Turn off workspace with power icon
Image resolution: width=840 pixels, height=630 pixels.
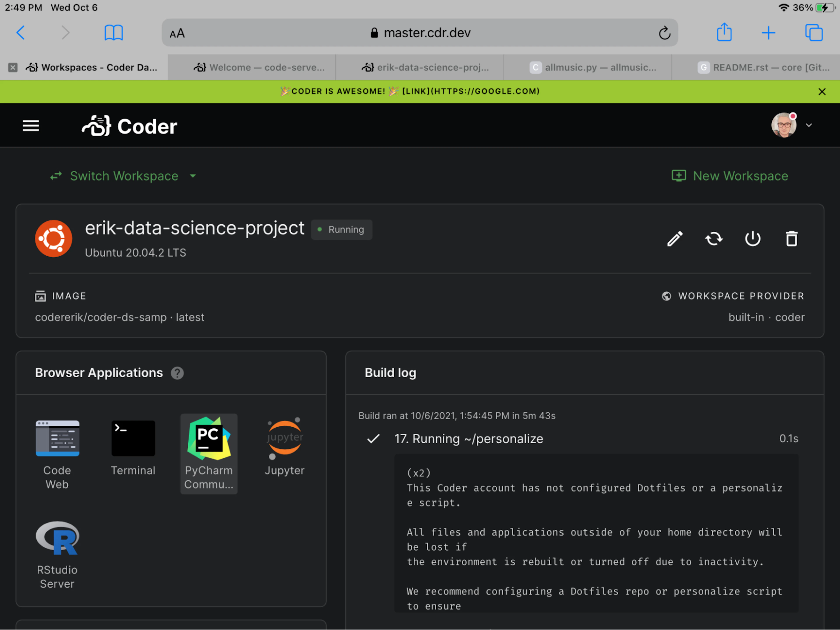click(x=753, y=239)
